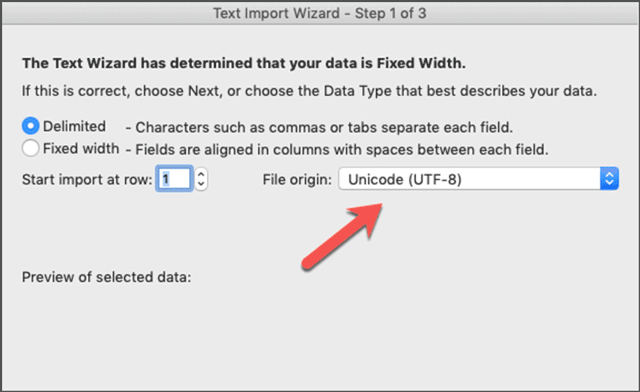Open the File origin Unicode (UTF-8) dropdown
640x392 pixels.
[478, 179]
